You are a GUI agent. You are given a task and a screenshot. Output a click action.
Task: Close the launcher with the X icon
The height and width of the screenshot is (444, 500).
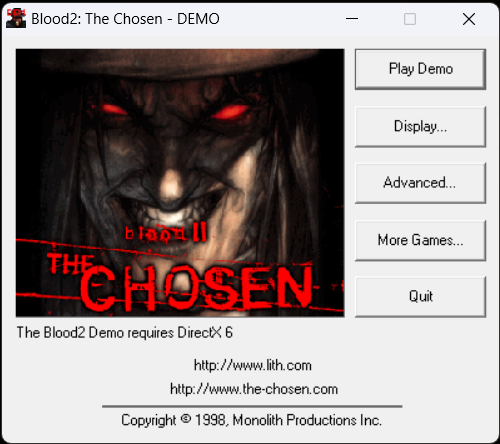point(469,19)
